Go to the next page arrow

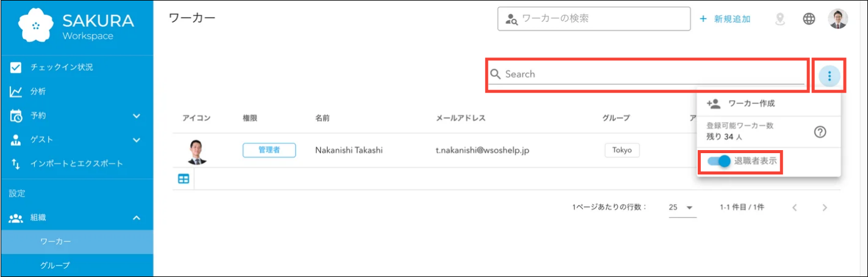click(x=825, y=207)
